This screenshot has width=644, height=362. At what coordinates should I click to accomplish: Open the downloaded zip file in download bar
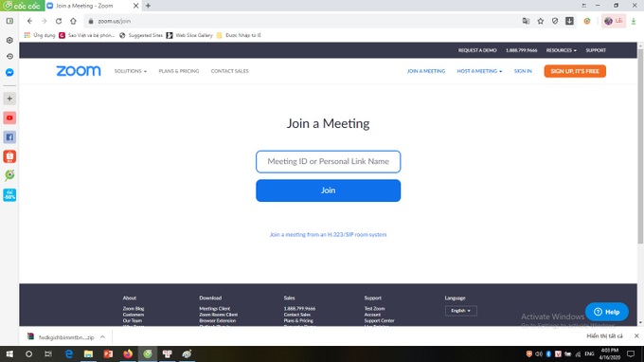[x=61, y=337]
